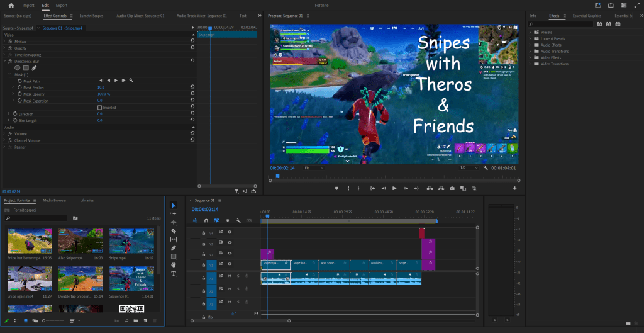Select the Type tool
Viewport: 644px width, 333px height.
174,273
